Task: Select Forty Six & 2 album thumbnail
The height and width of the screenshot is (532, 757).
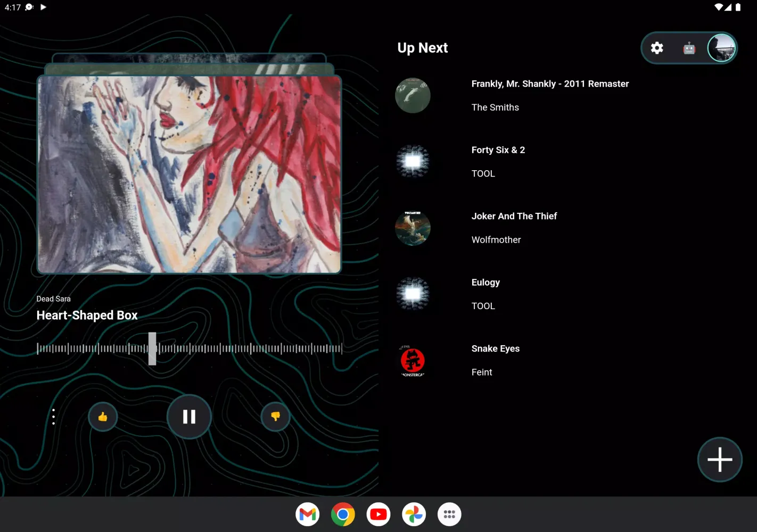Action: coord(413,162)
